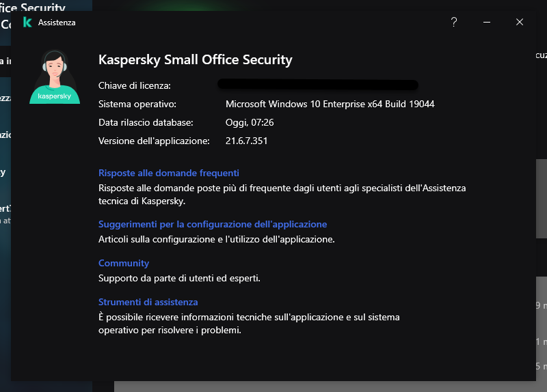
Task: Click the database release time Oggi, 07:26
Action: tap(250, 122)
